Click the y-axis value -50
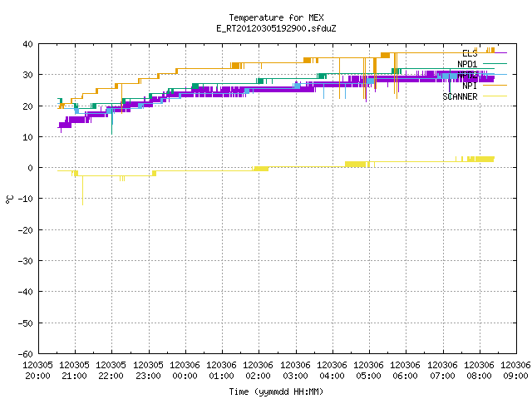The height and width of the screenshot is (399, 532). (x=26, y=323)
